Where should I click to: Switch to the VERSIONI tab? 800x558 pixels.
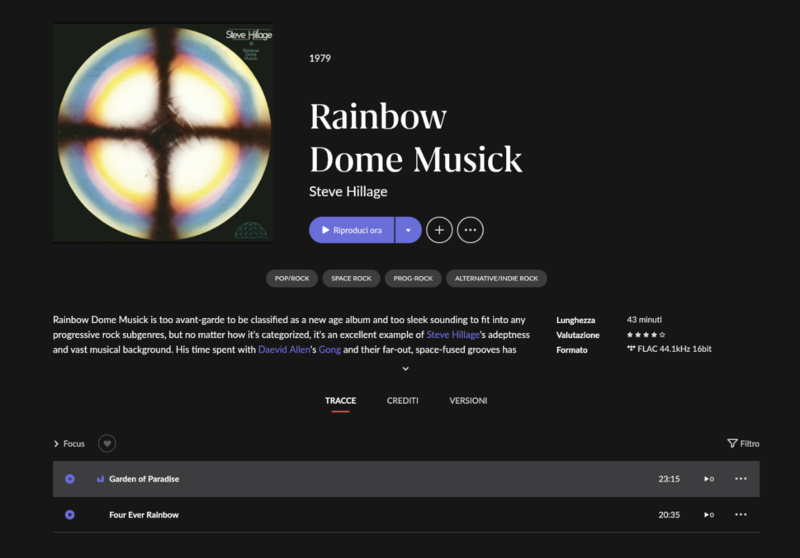click(468, 401)
